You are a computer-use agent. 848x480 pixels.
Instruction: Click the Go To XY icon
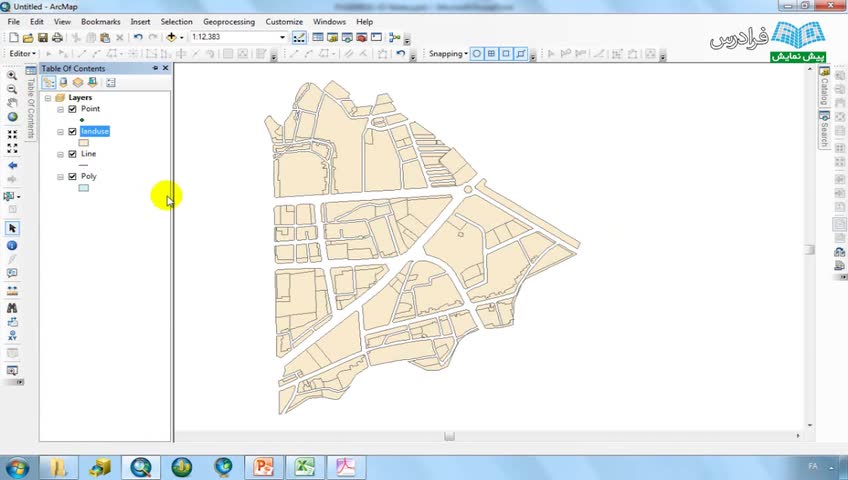coord(12,337)
